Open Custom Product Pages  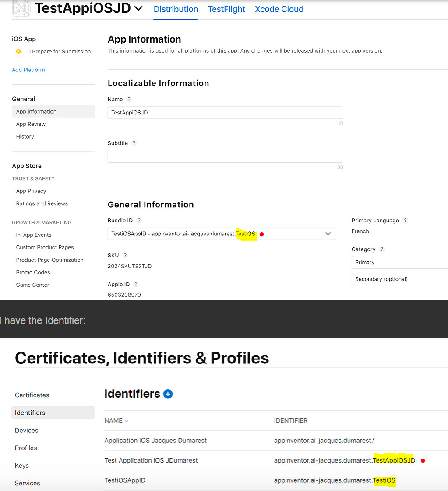point(45,247)
